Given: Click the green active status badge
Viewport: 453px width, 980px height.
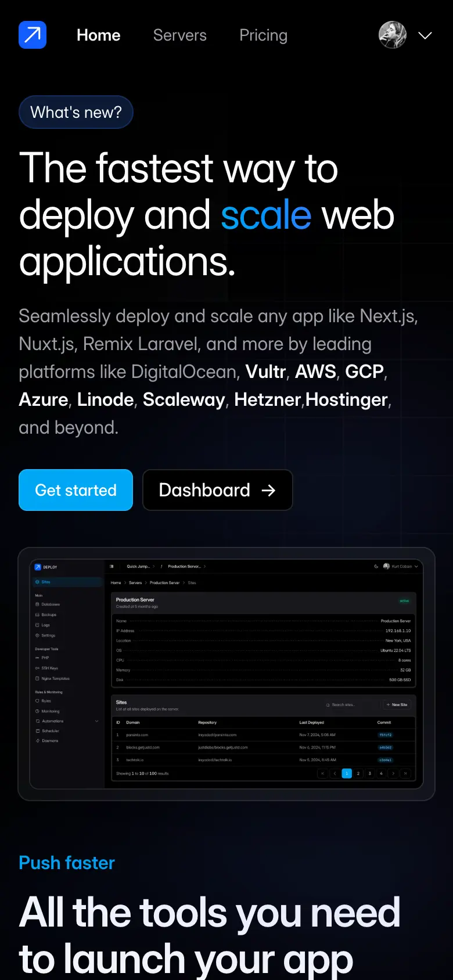Looking at the screenshot, I should 404,601.
